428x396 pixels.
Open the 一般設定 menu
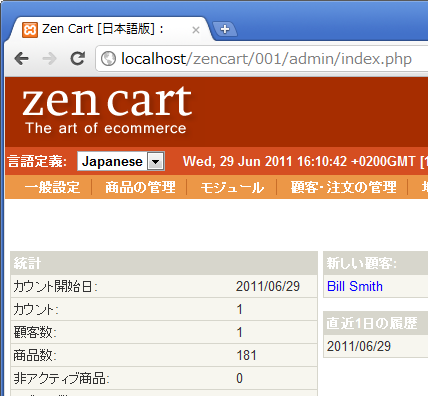point(53,187)
